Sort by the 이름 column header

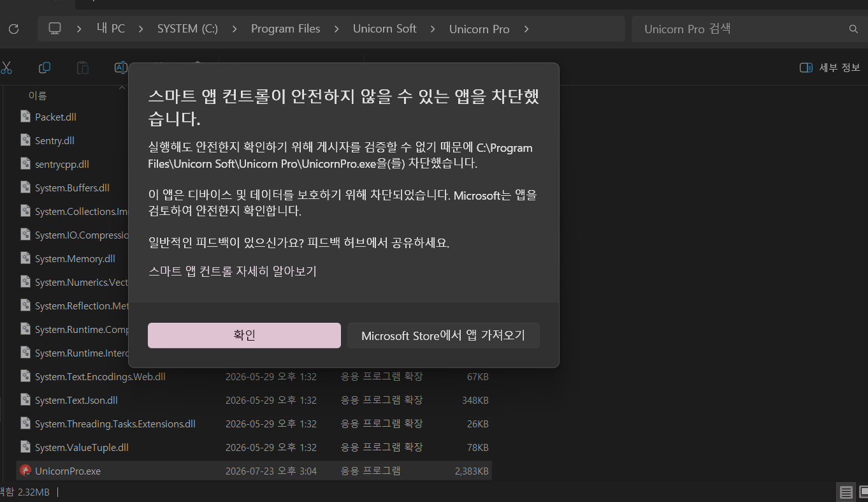pyautogui.click(x=38, y=96)
